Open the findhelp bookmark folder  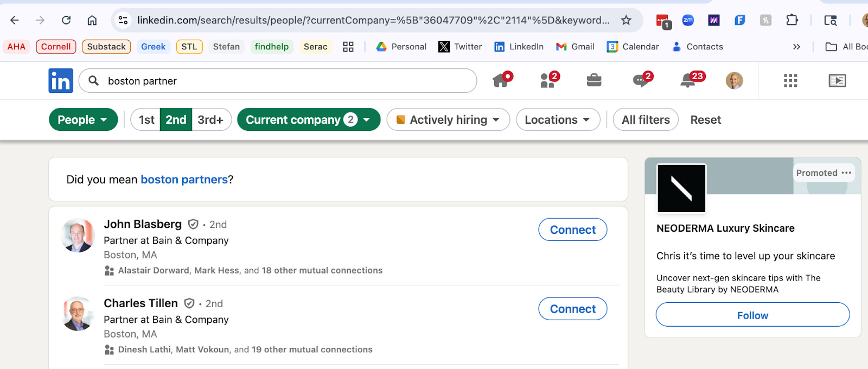[272, 47]
